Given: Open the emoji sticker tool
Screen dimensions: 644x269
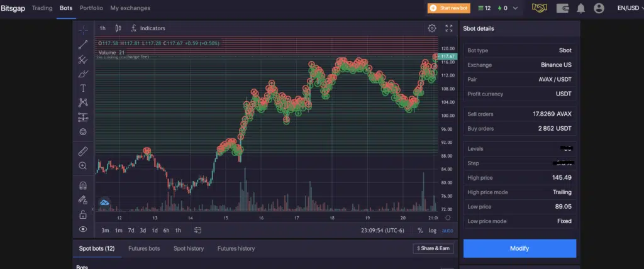Looking at the screenshot, I should pyautogui.click(x=82, y=132).
